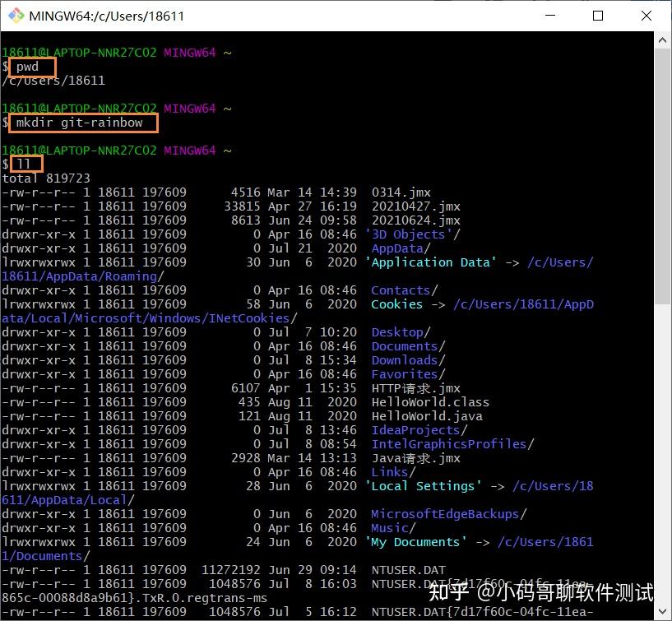Click the file name 20210624.jmx
This screenshot has width=672, height=621.
point(415,220)
